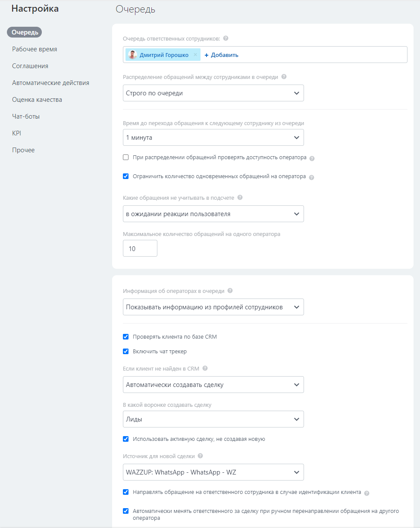The image size is (420, 528).
Task: Expand the '1 минута' time dropdown
Action: (x=213, y=138)
